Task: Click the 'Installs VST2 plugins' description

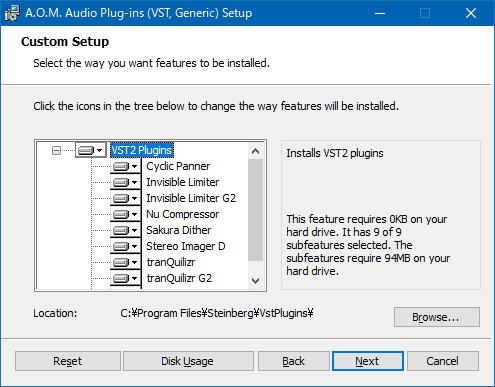Action: [335, 153]
